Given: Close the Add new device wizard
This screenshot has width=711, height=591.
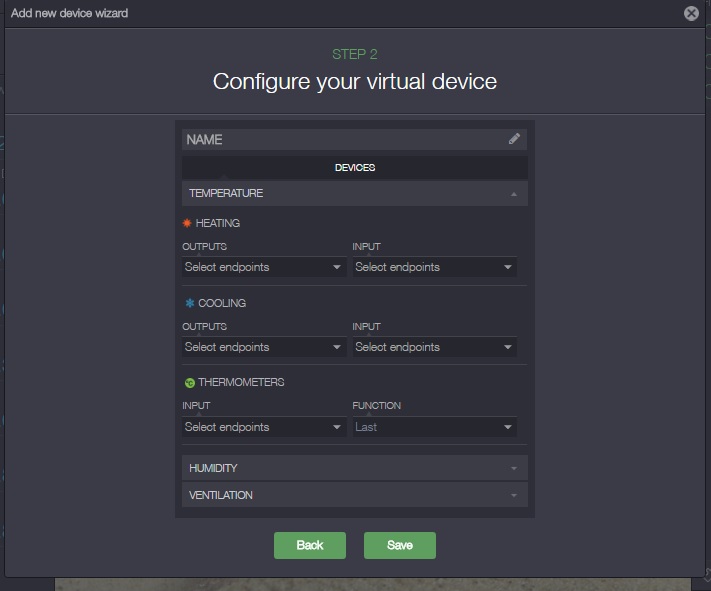Looking at the screenshot, I should (691, 13).
